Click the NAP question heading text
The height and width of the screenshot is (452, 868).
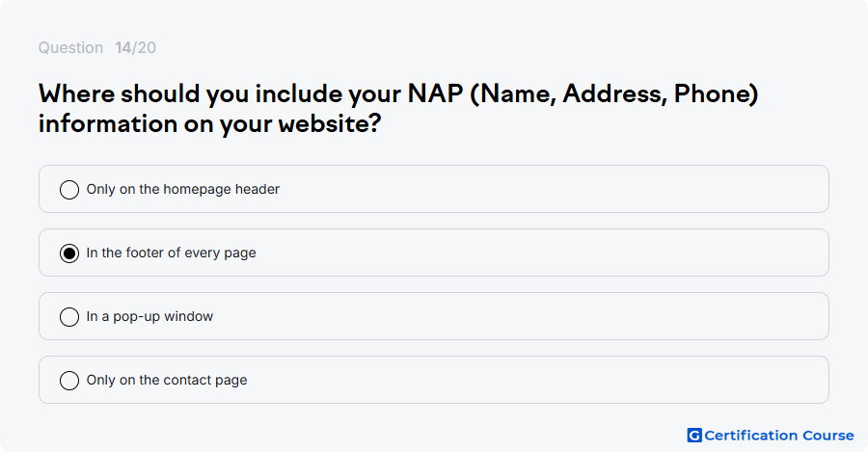398,109
